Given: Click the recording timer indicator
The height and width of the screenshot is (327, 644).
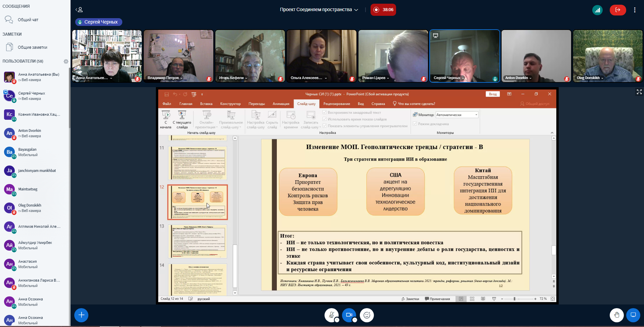Looking at the screenshot, I should click(x=383, y=10).
